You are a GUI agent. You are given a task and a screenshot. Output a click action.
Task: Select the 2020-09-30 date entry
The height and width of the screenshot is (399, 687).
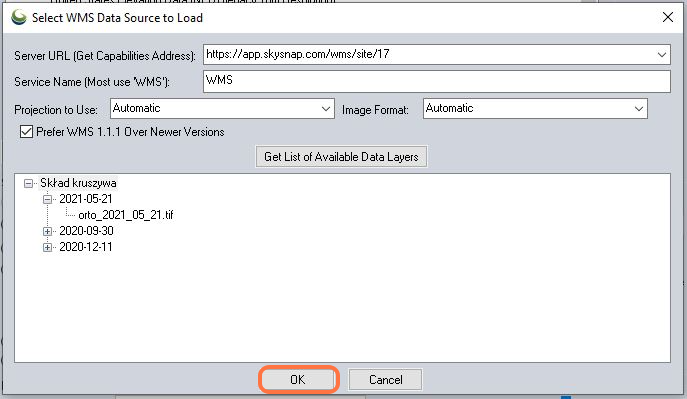(86, 231)
